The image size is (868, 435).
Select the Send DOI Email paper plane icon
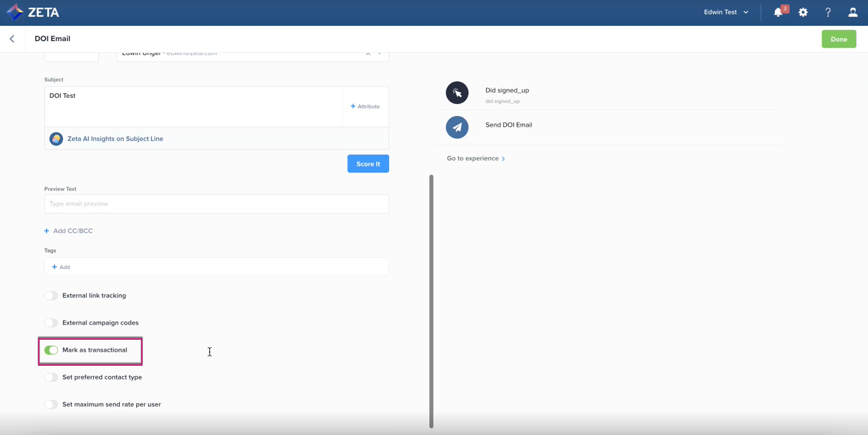(x=457, y=127)
